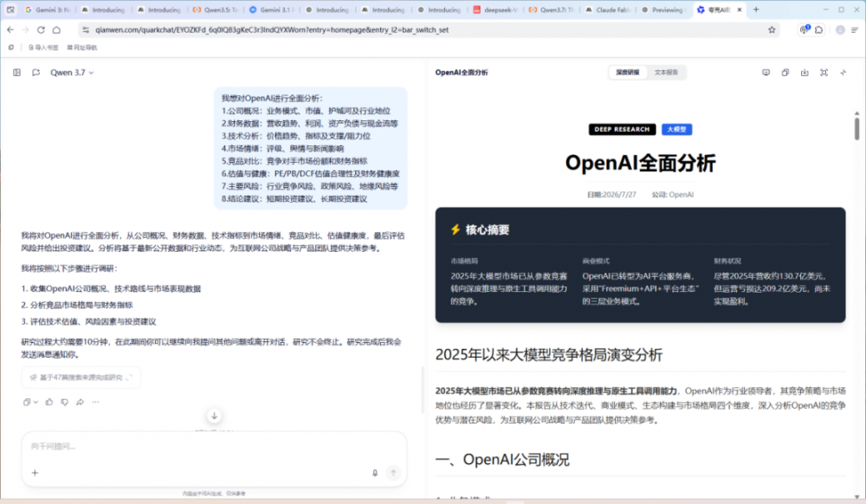The height and width of the screenshot is (504, 866).
Task: Click the OpenAI全面分析 panel title at top
Action: 462,73
